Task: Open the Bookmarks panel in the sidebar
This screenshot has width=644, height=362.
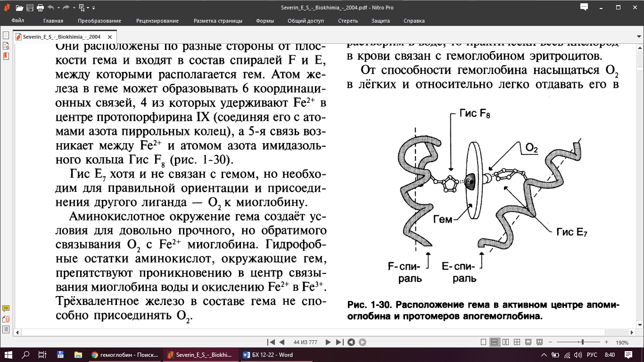Action: 6,56
